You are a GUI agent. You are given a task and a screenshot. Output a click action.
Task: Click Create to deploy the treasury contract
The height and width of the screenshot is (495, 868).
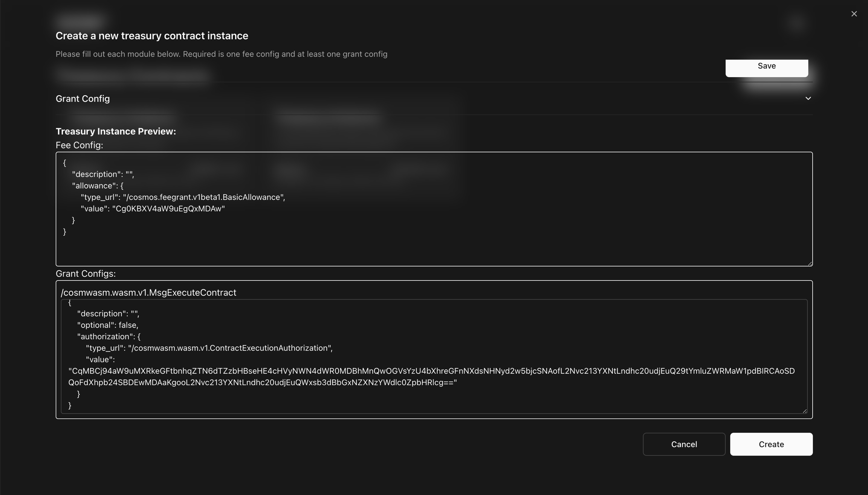tap(771, 444)
